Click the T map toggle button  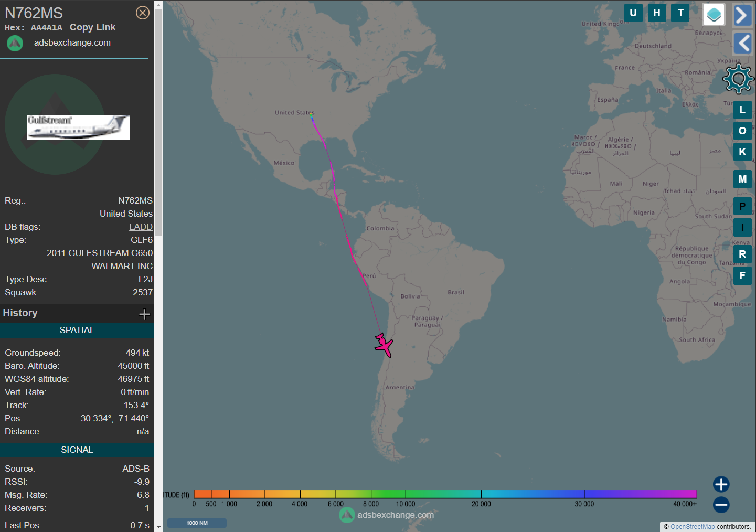[680, 13]
